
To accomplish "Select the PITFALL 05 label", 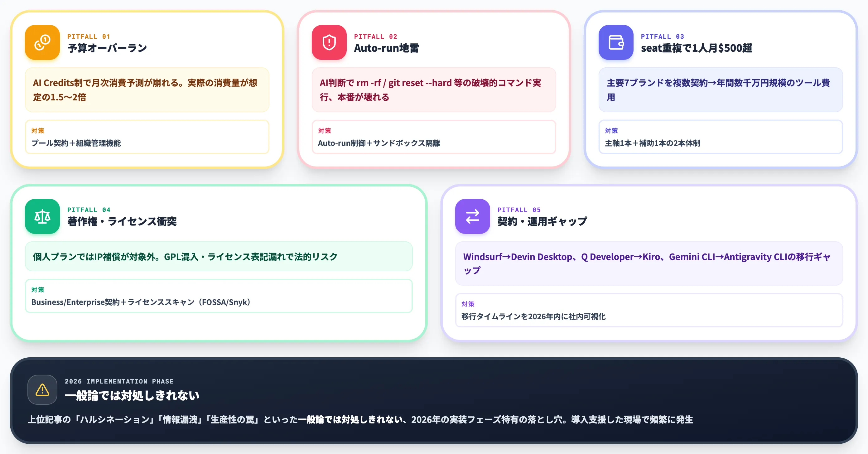I will tap(519, 210).
